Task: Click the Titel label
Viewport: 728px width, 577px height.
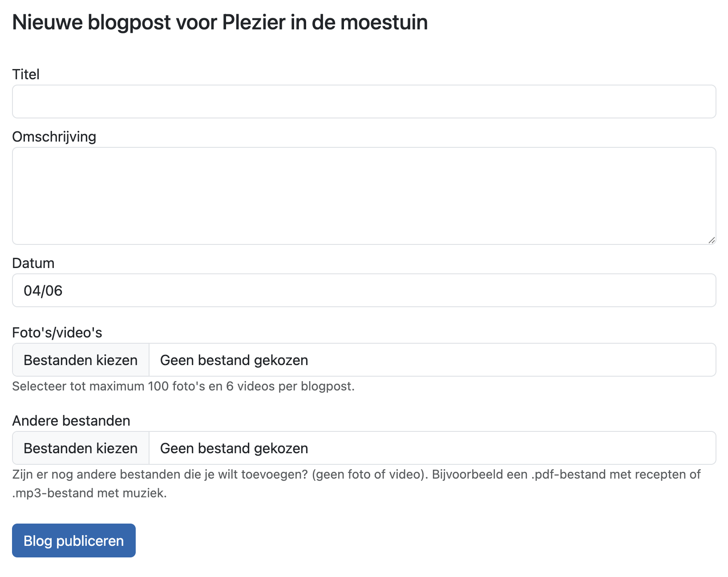Action: (26, 74)
